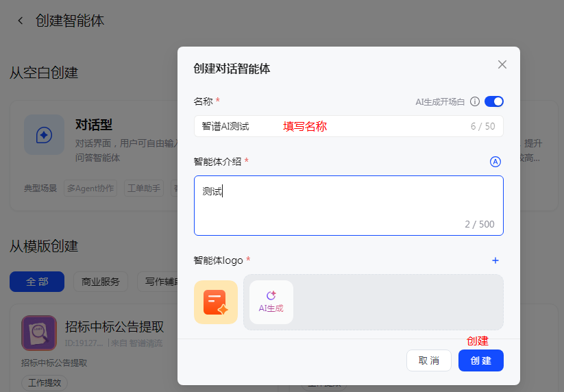Viewport: 564px width, 392px height.
Task: Click the AI optimize icon for 智能体介绍
Action: click(495, 162)
